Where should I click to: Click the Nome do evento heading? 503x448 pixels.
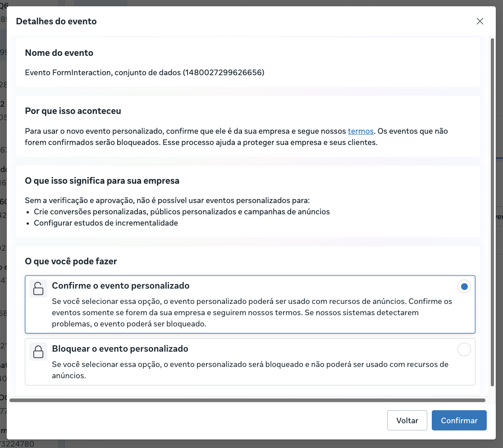(x=59, y=53)
